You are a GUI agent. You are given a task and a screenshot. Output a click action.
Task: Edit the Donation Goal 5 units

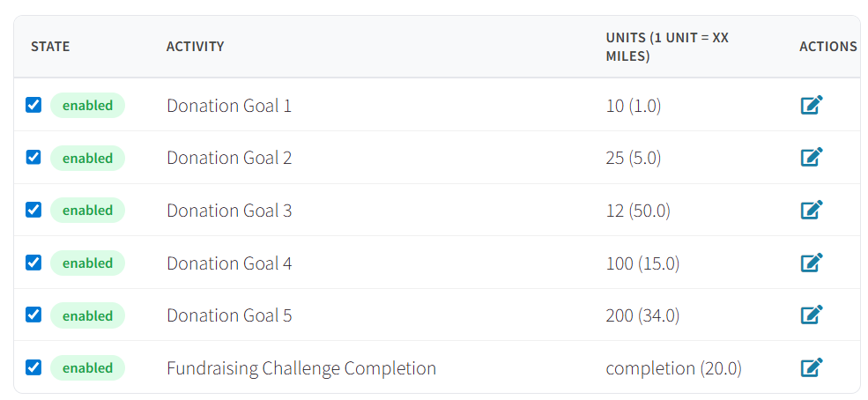tap(812, 315)
